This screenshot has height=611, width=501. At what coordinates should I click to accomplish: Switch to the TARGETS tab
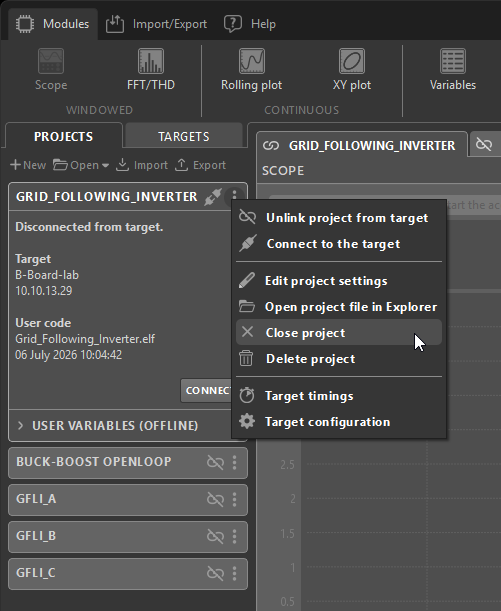183,137
